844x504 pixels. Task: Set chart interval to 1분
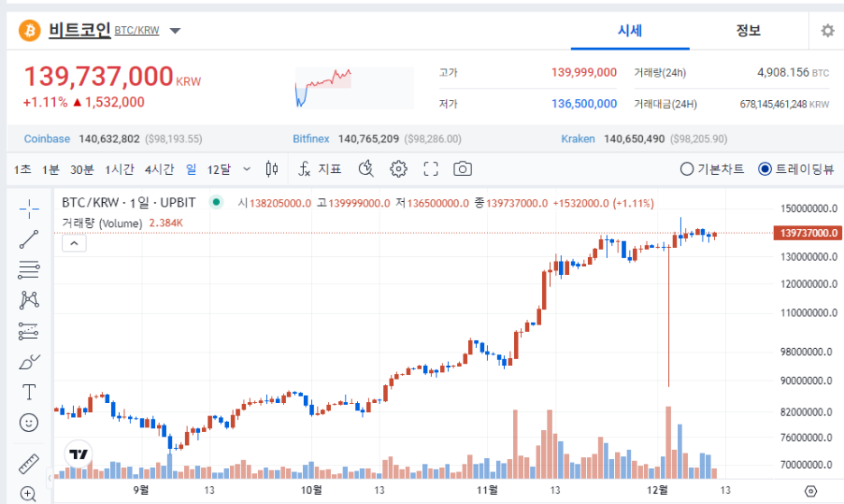pyautogui.click(x=50, y=170)
